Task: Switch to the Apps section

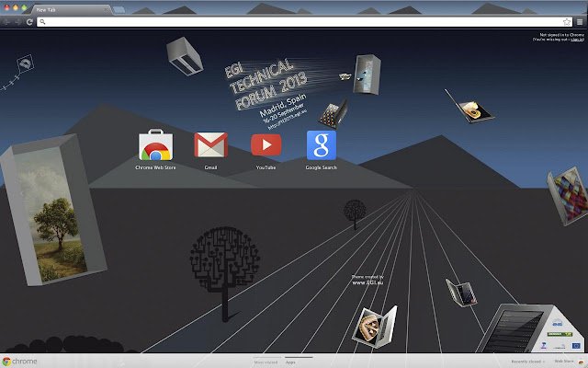Action: coord(290,362)
